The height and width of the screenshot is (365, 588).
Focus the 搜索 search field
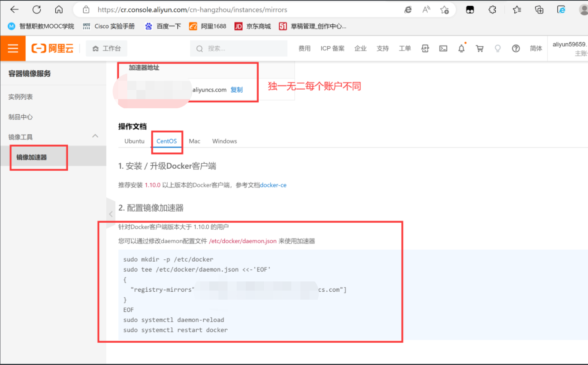click(x=239, y=48)
